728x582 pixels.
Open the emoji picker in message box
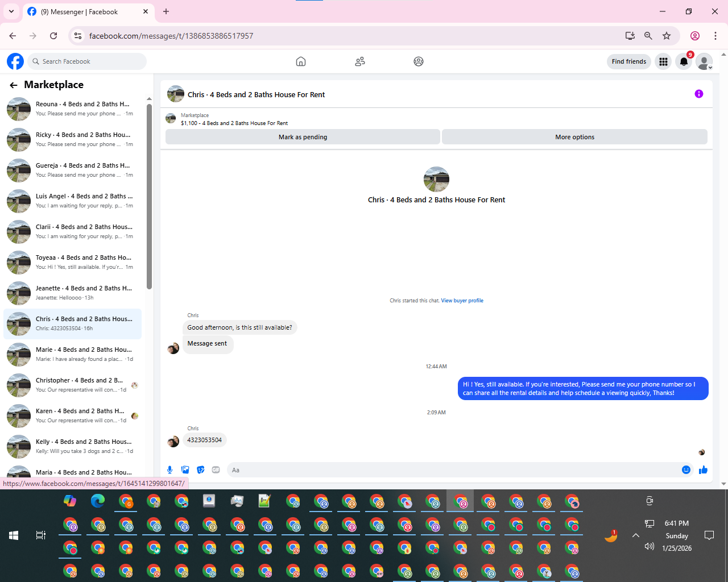(686, 470)
